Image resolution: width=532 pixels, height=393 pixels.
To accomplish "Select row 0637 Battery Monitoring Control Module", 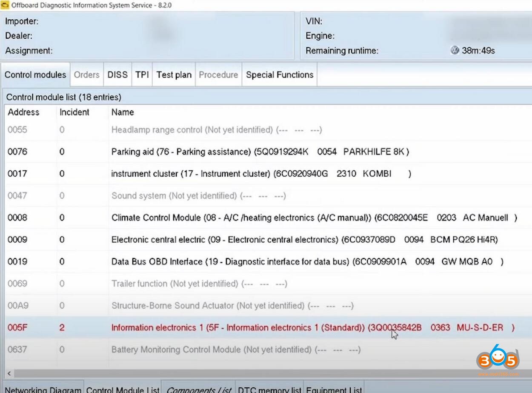I will tap(268, 350).
